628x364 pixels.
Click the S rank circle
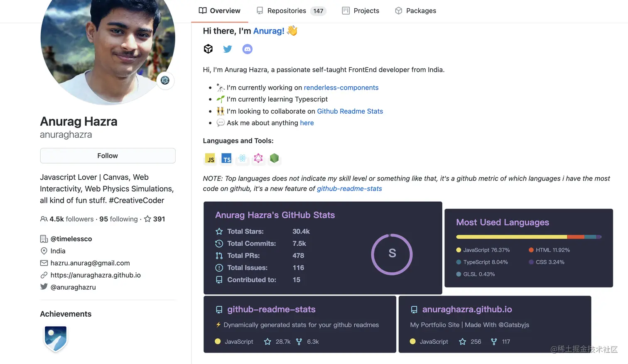click(x=392, y=254)
